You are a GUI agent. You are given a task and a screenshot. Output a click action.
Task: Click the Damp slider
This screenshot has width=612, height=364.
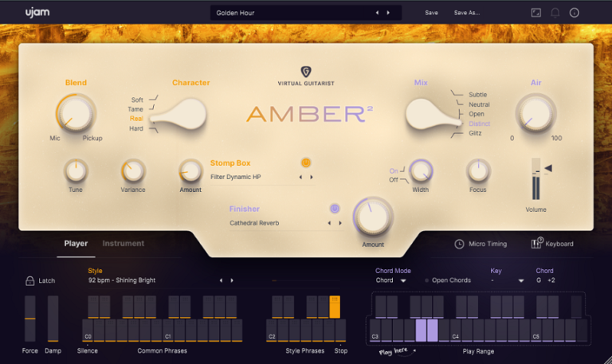pyautogui.click(x=53, y=319)
